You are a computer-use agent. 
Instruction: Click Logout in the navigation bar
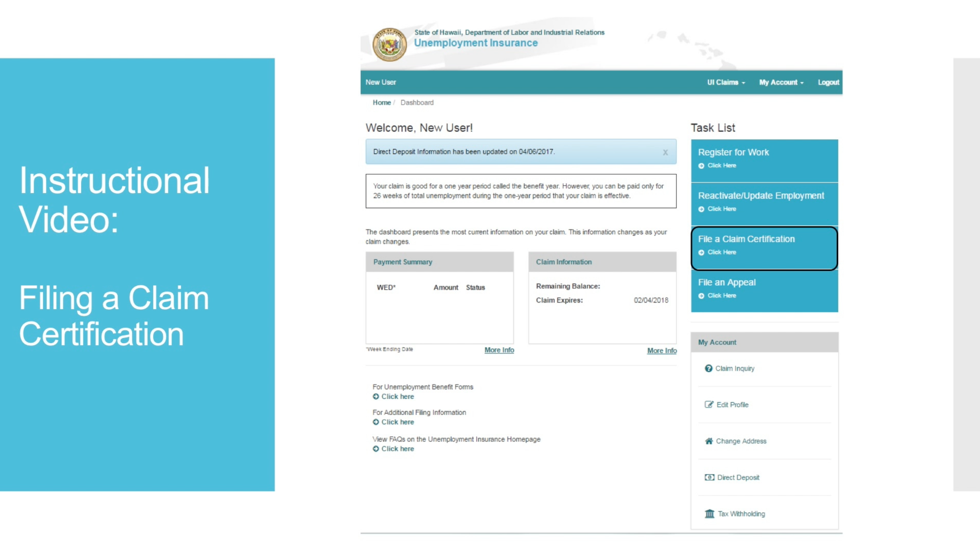point(828,82)
